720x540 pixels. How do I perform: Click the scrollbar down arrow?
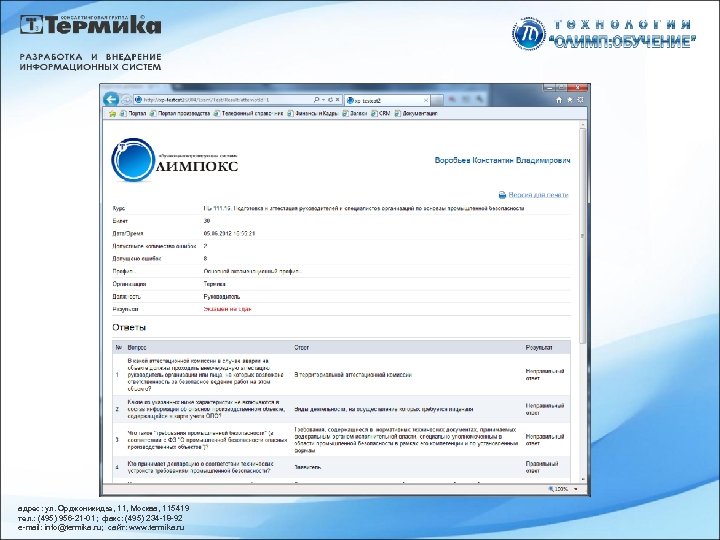click(x=582, y=479)
